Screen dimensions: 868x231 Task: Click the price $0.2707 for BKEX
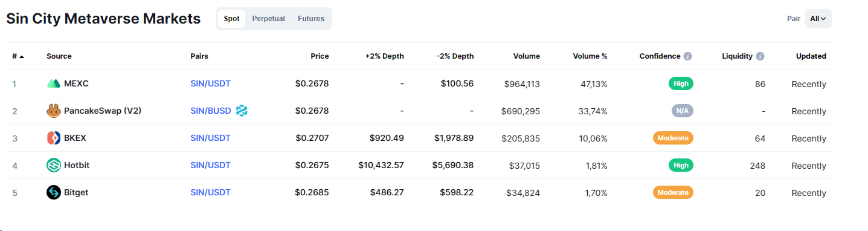[312, 138]
